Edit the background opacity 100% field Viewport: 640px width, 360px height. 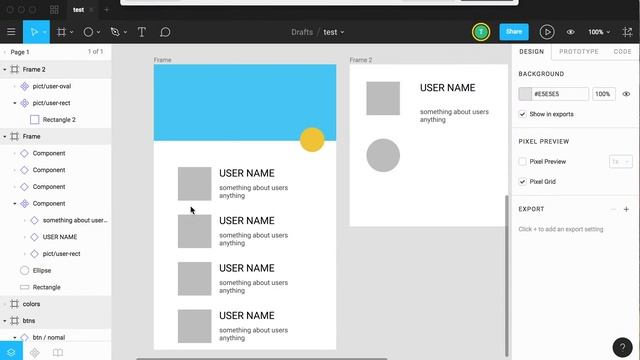604,94
